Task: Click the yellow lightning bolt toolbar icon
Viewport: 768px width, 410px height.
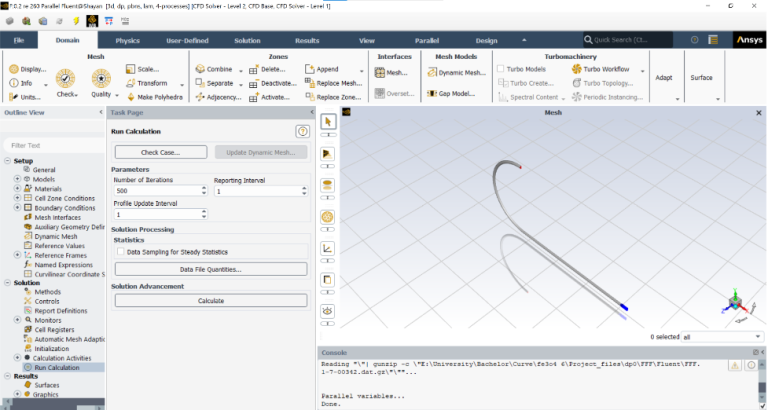Action: pos(76,21)
